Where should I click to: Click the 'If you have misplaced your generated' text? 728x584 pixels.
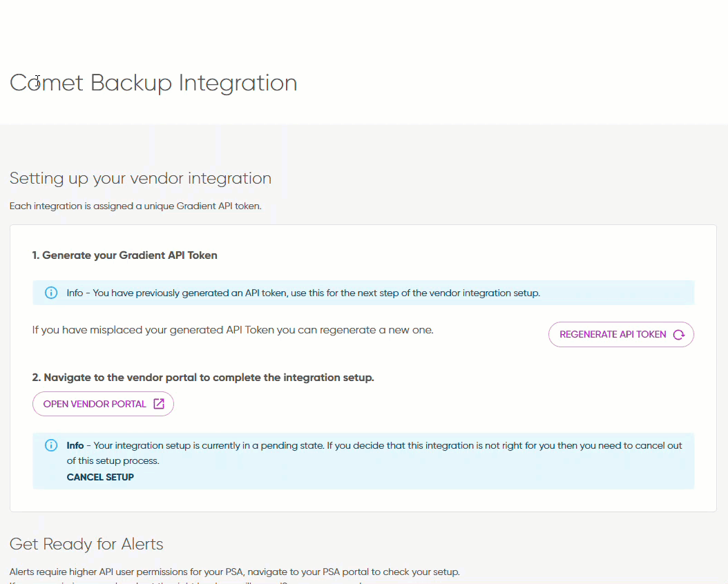233,330
